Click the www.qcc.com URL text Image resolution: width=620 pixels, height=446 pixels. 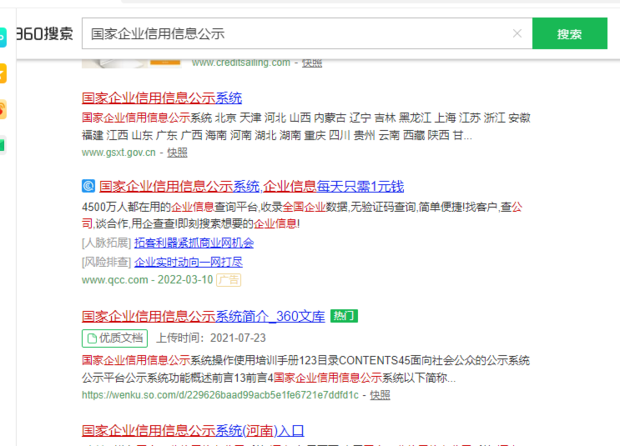[115, 280]
